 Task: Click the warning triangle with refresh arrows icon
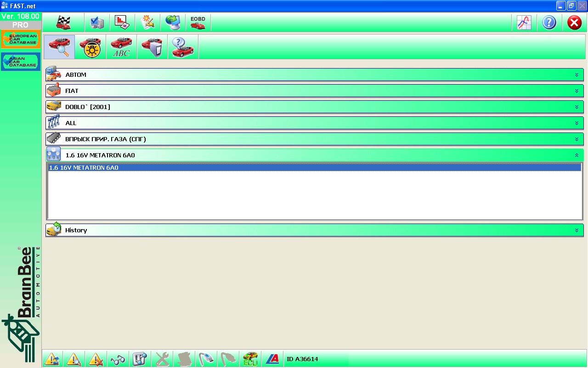52,359
